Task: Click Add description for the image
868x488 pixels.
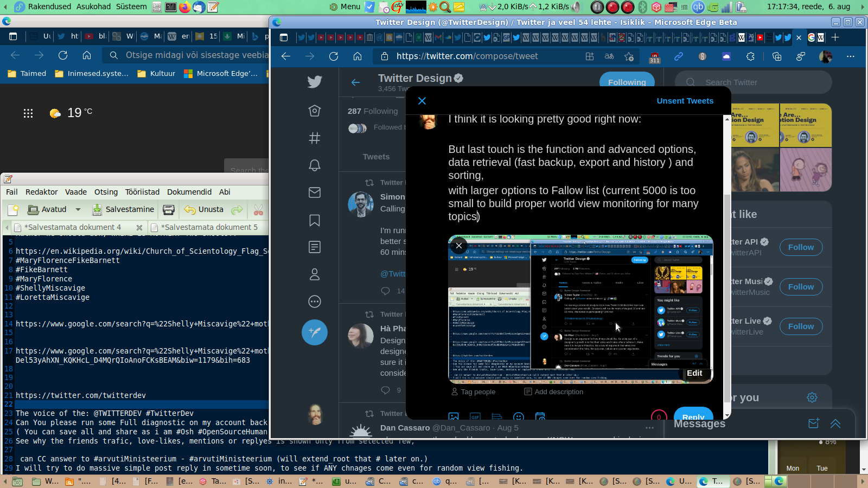Action: (x=554, y=392)
